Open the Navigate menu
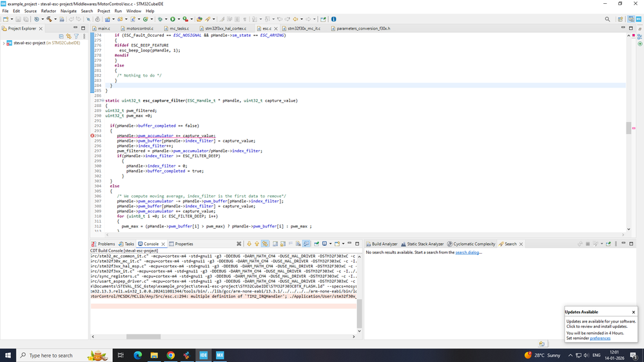Image resolution: width=644 pixels, height=362 pixels. 68,11
